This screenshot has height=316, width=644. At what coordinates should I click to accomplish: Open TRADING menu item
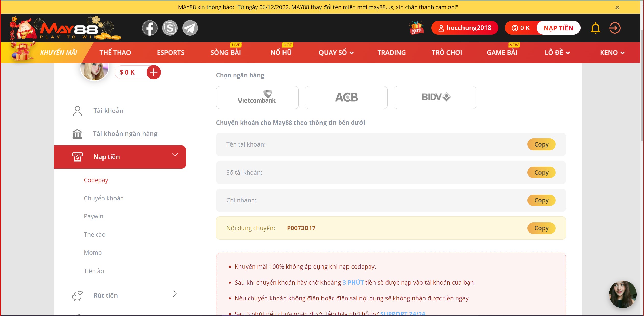coord(391,53)
